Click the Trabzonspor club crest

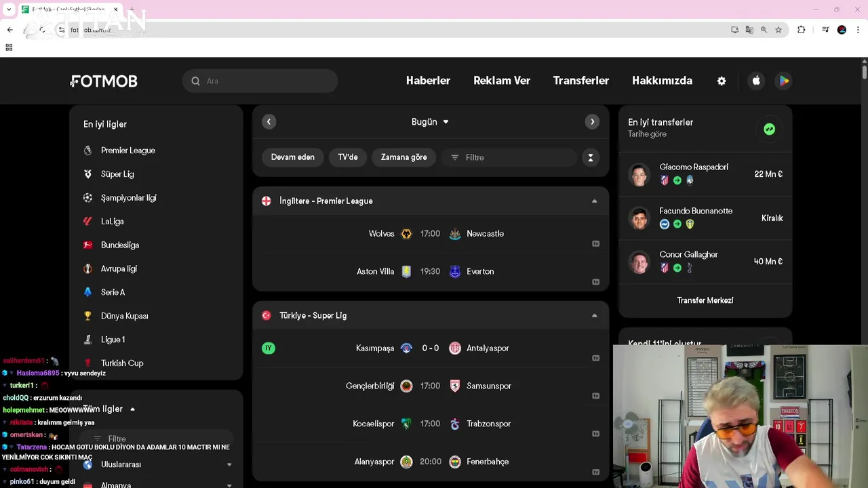pos(455,424)
